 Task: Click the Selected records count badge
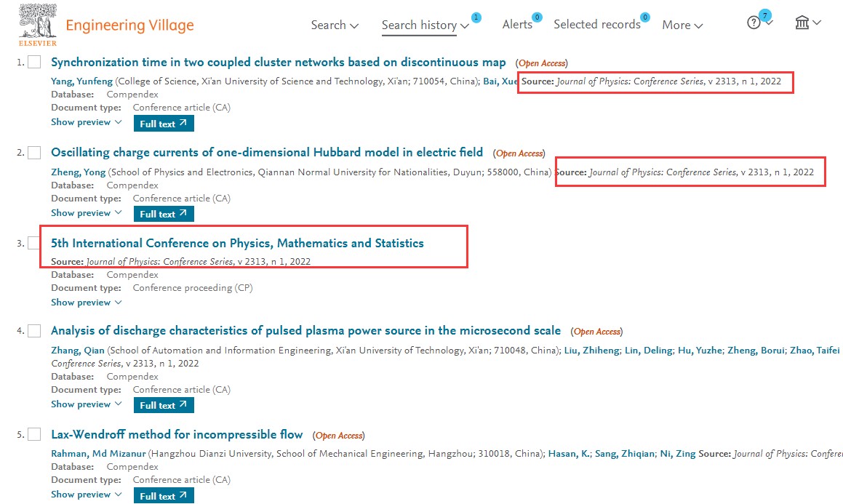pyautogui.click(x=644, y=17)
